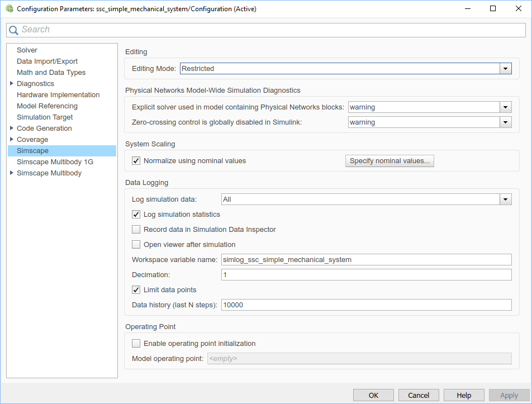Image resolution: width=532 pixels, height=404 pixels.
Task: Click the OK button
Action: click(x=373, y=395)
